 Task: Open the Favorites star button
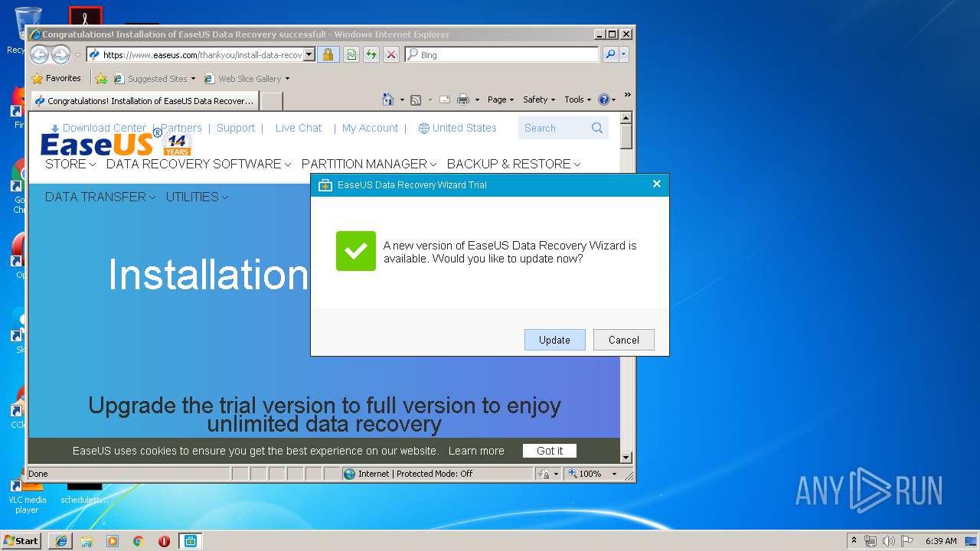coord(56,78)
